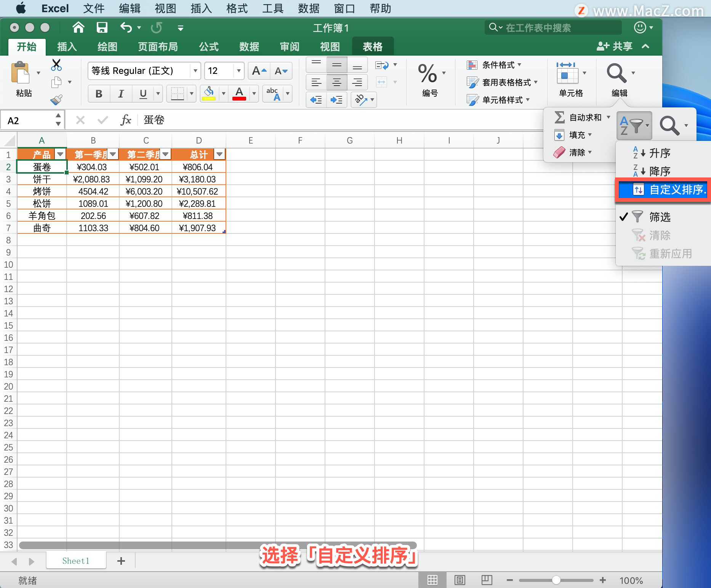Toggle Underline formatting
This screenshot has width=711, height=588.
click(143, 94)
